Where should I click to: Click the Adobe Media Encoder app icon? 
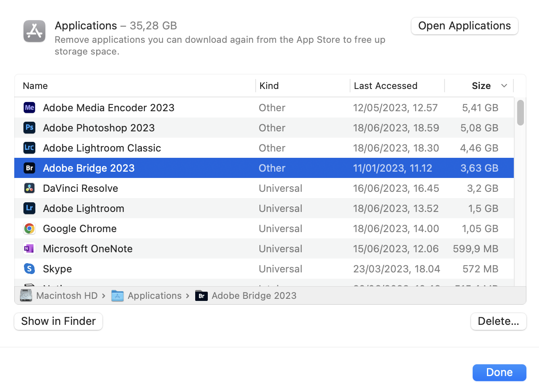pos(29,108)
